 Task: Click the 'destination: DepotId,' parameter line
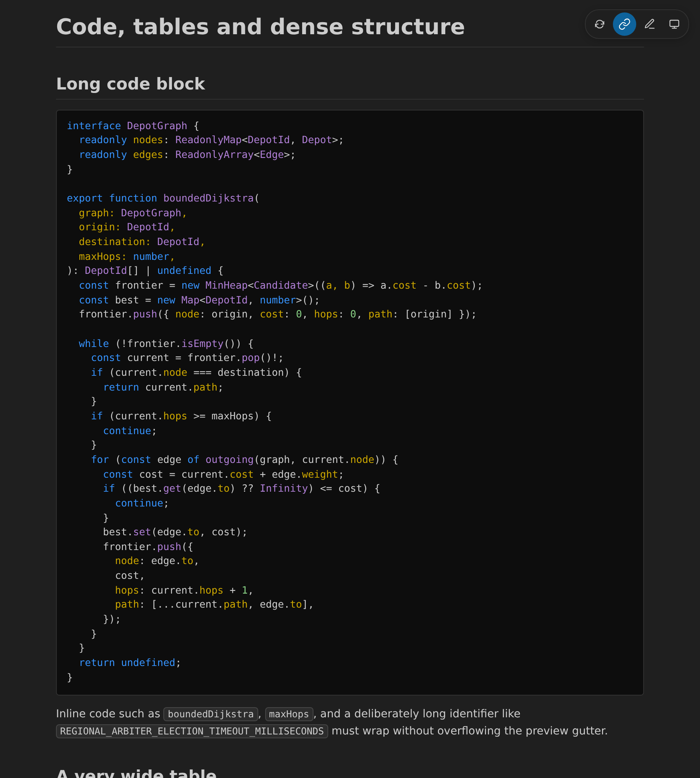point(142,242)
